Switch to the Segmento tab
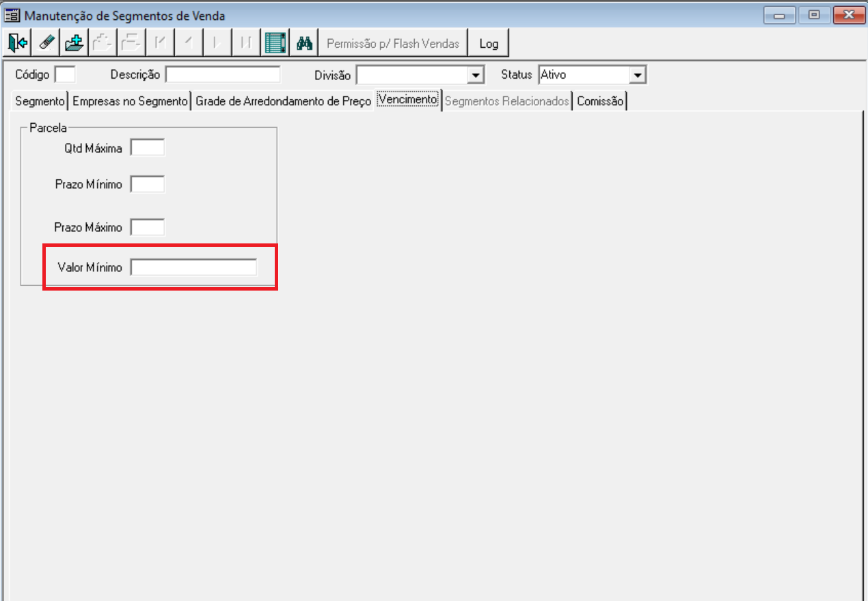 click(40, 101)
